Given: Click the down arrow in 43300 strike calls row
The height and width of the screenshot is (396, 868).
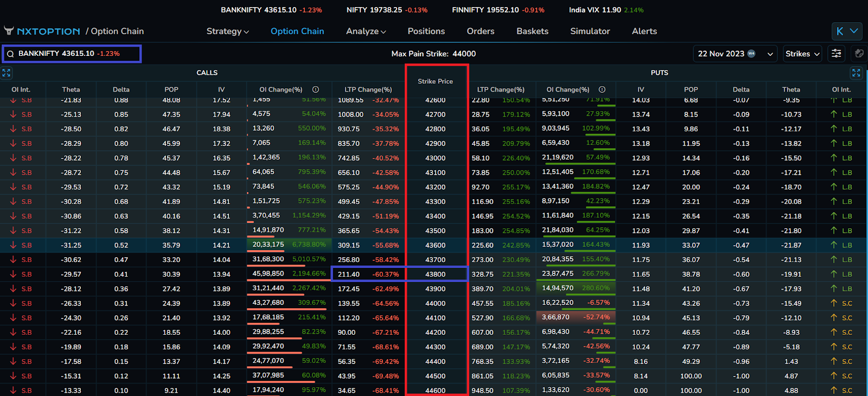Looking at the screenshot, I should pyautogui.click(x=13, y=201).
